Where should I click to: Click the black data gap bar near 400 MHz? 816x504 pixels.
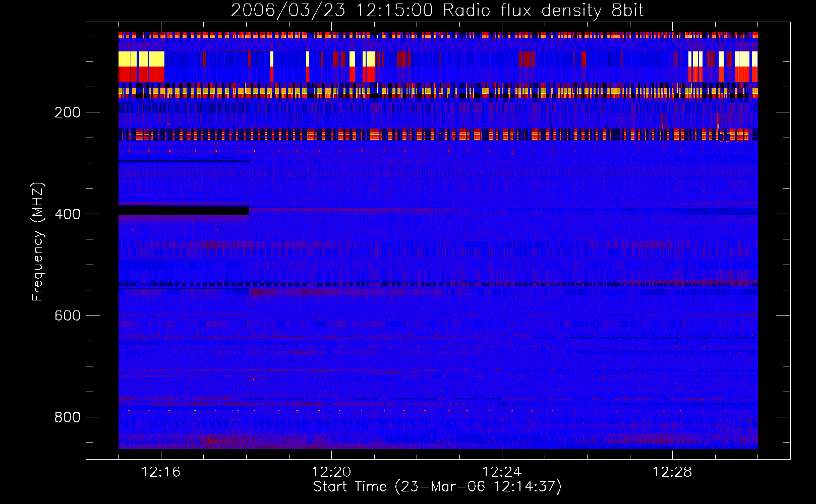(x=184, y=211)
